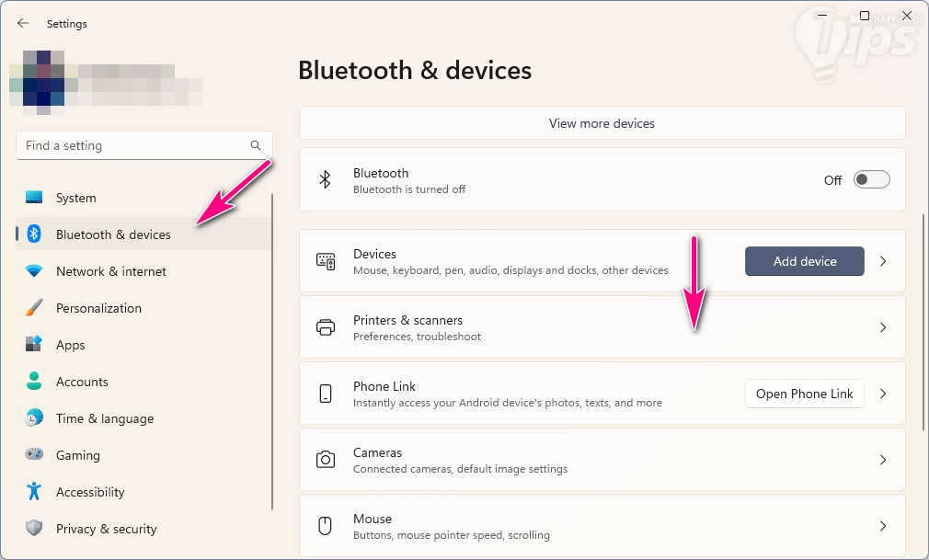Turn on the Bluetooth toggle
The width and height of the screenshot is (929, 560).
pyautogui.click(x=871, y=180)
